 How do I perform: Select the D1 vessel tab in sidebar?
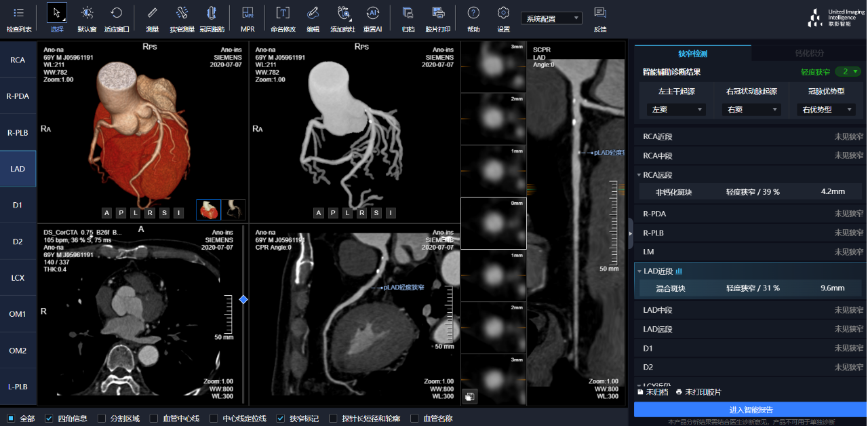coord(18,205)
